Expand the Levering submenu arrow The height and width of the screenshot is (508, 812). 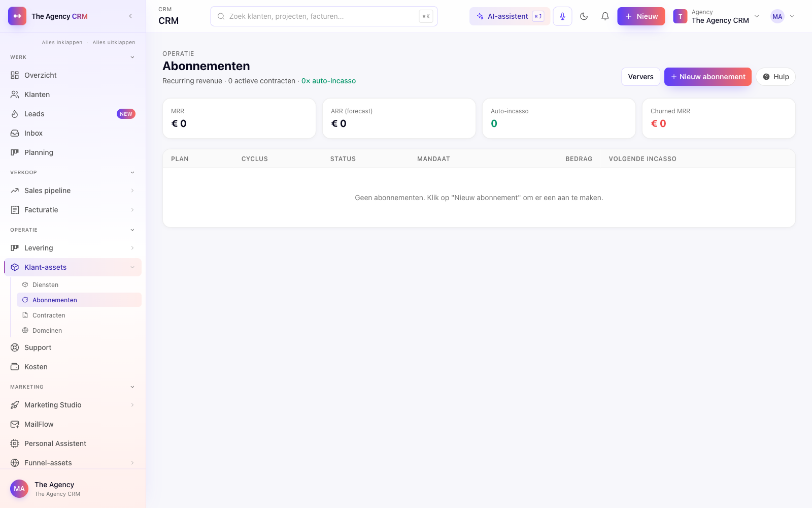(132, 248)
